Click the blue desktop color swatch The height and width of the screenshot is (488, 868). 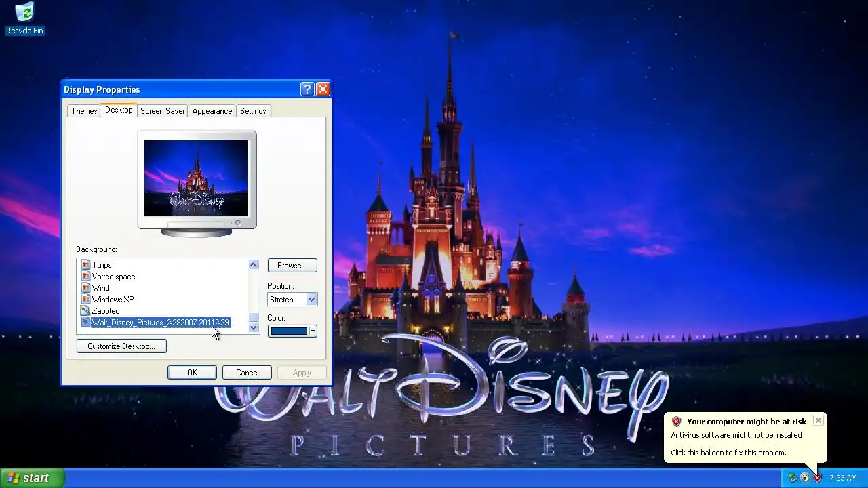289,331
